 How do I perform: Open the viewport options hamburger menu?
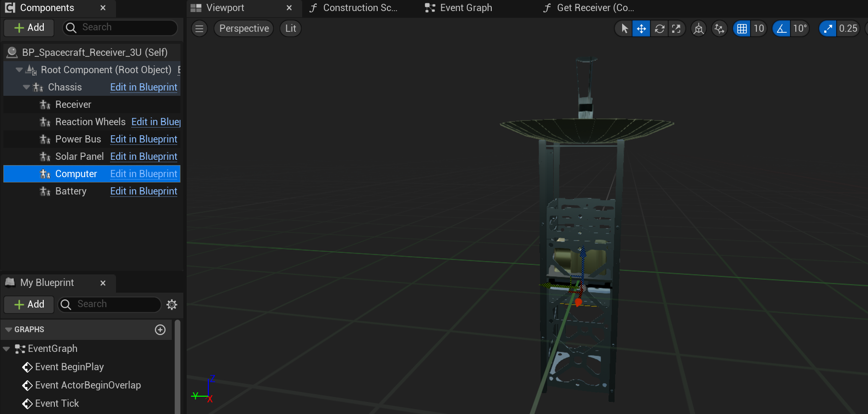[x=199, y=28]
